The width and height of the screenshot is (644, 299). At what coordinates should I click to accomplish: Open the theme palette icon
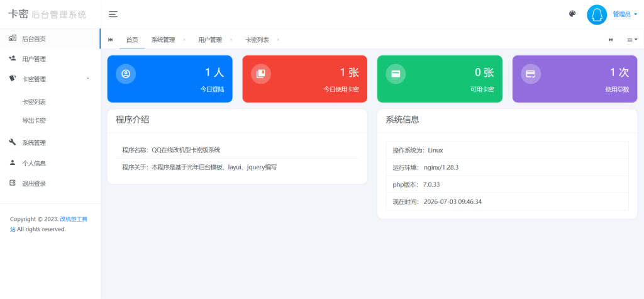572,14
